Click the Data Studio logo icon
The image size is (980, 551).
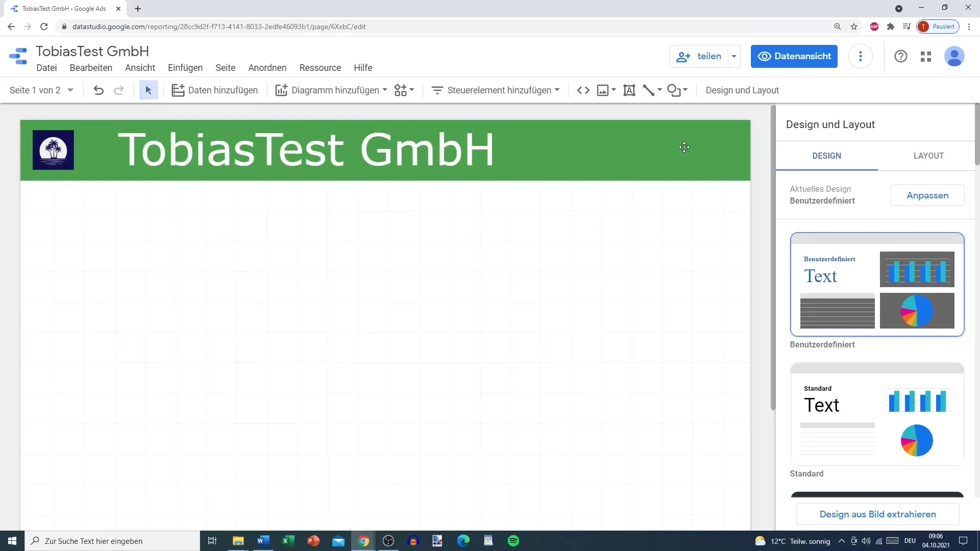pos(18,56)
